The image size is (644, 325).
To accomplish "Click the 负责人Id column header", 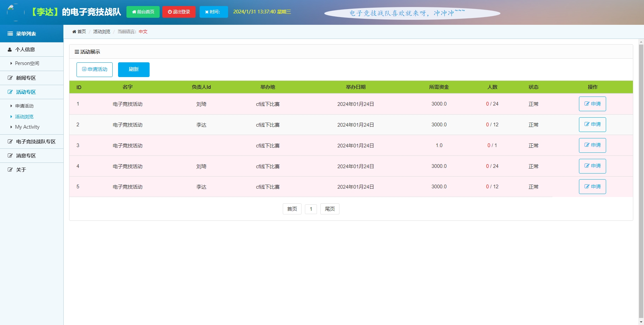I will click(x=201, y=87).
